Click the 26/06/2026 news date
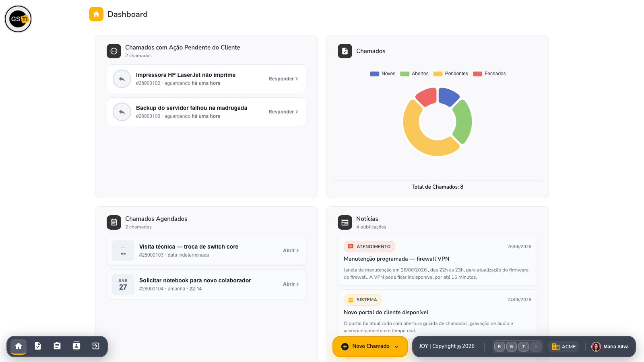The width and height of the screenshot is (644, 362). coord(519,247)
